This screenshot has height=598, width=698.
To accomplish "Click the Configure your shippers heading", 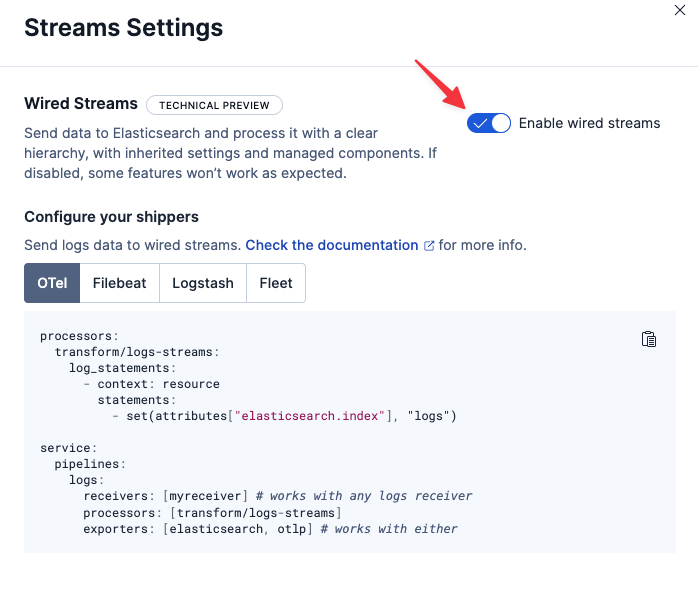I will (x=111, y=217).
